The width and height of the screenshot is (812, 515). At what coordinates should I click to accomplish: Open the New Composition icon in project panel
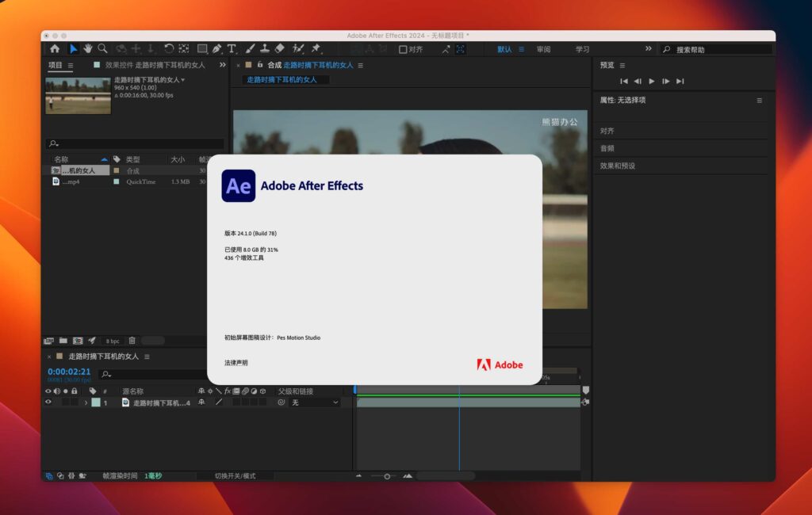(78, 341)
